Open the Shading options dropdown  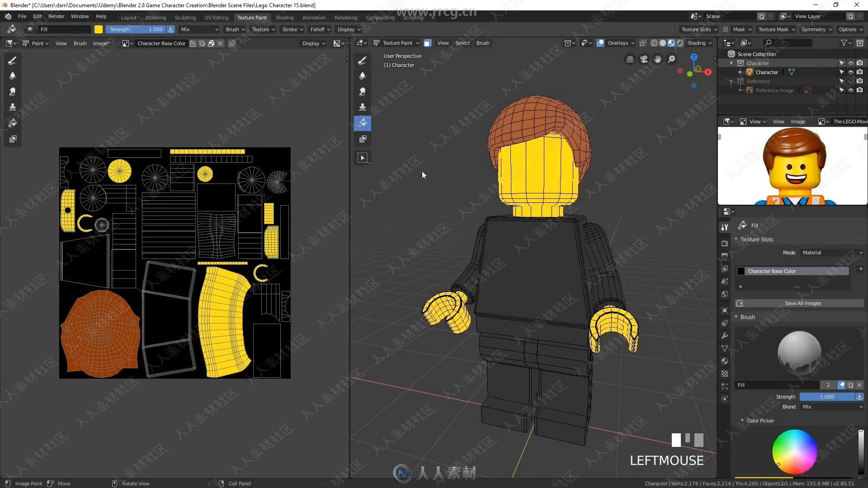[699, 43]
